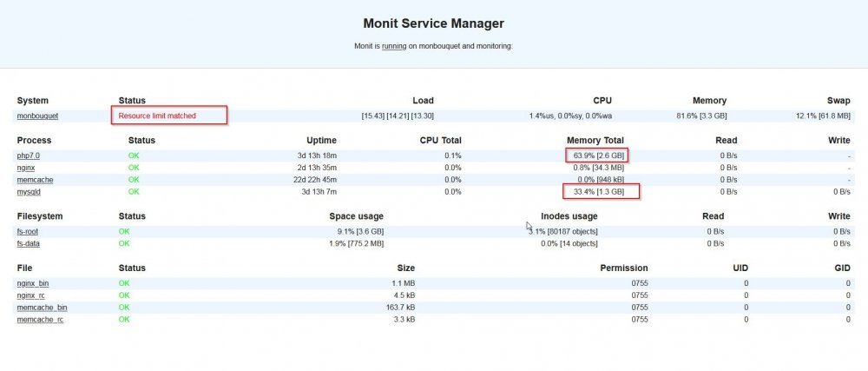868x371 pixels.
Task: Open the nginx_bin file entry
Action: click(32, 283)
